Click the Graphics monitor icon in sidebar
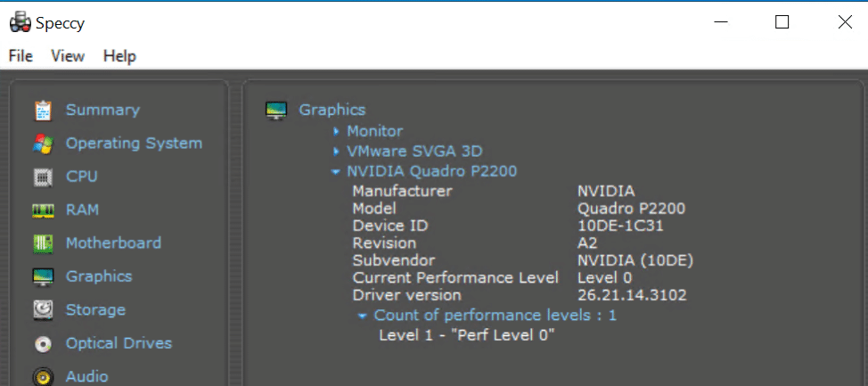Image resolution: width=868 pixels, height=386 pixels. pyautogui.click(x=43, y=277)
